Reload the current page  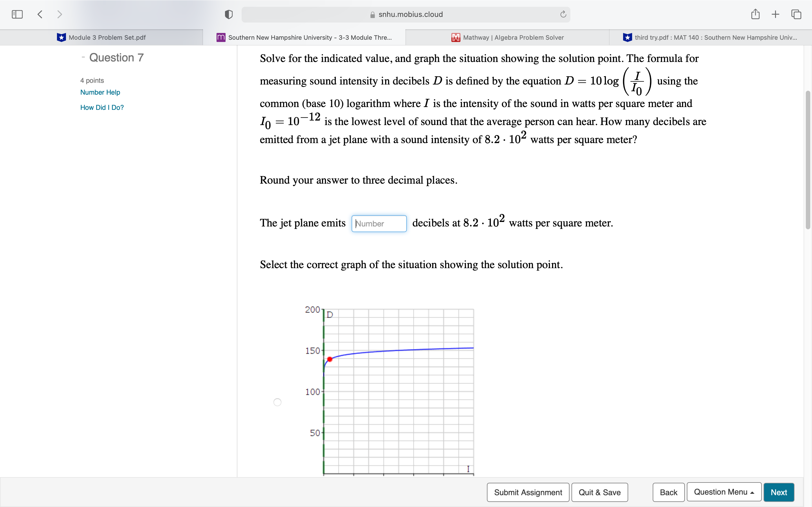click(x=562, y=14)
